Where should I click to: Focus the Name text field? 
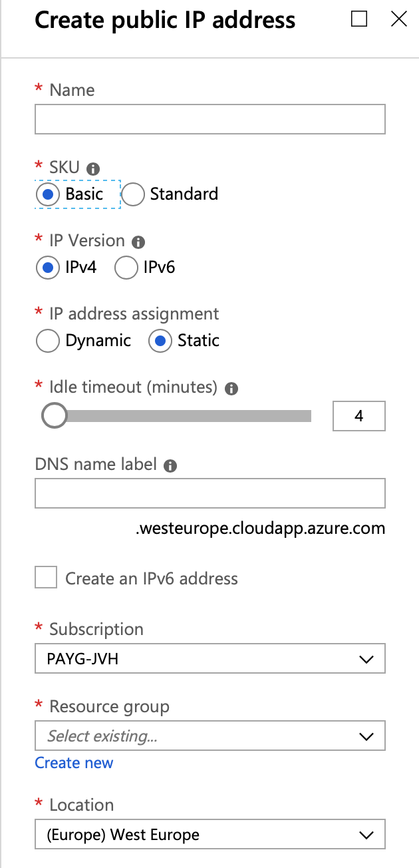coord(210,119)
